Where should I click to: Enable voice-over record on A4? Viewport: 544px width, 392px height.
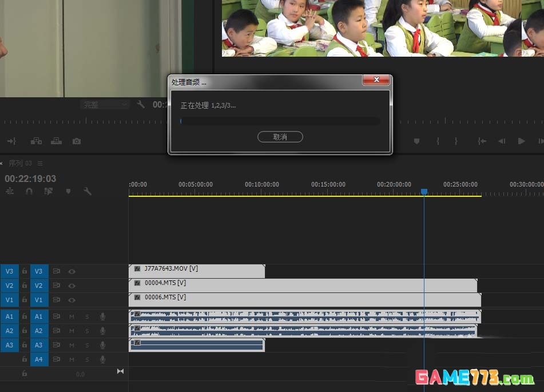(103, 359)
